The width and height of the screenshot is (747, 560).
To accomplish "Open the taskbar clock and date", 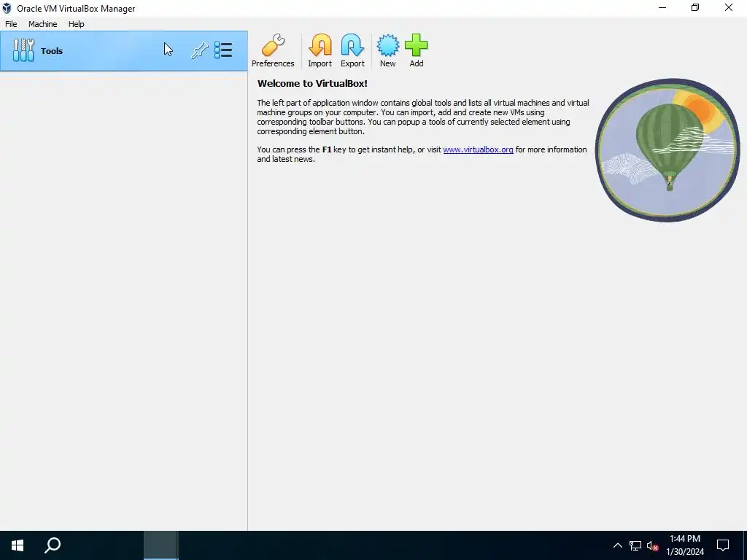I will [685, 545].
